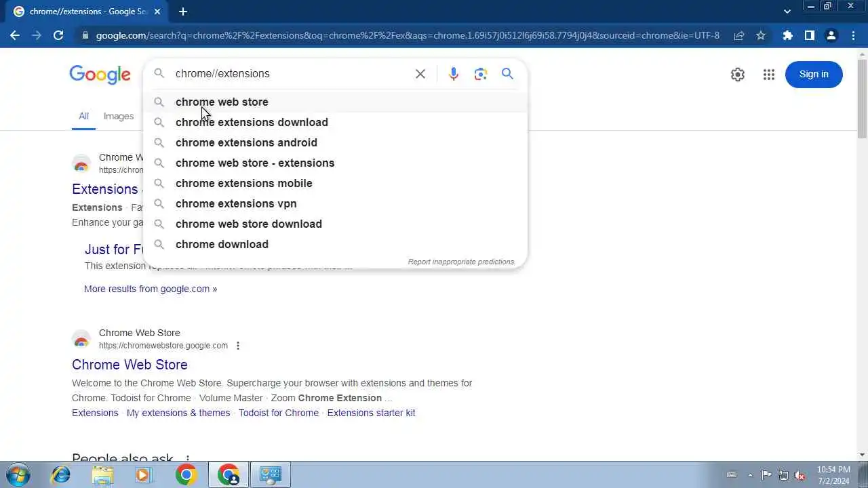This screenshot has height=488, width=868.
Task: Reload the current page
Action: [58, 35]
